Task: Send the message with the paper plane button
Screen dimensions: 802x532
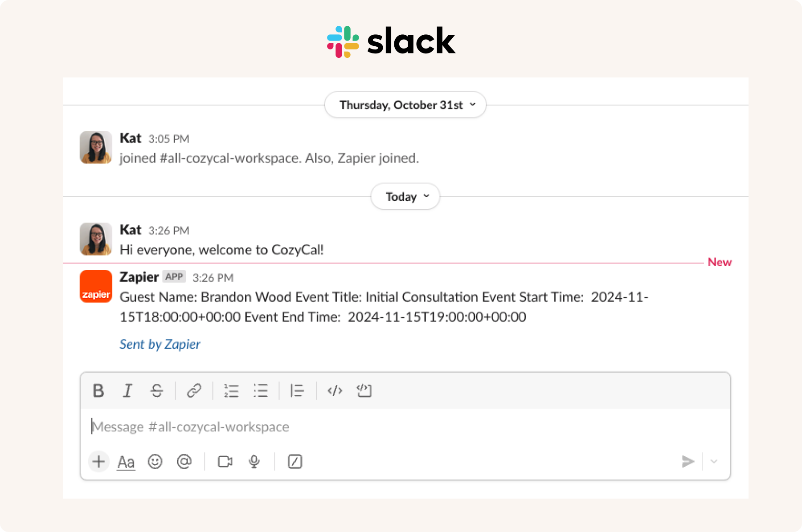Action: click(x=688, y=462)
